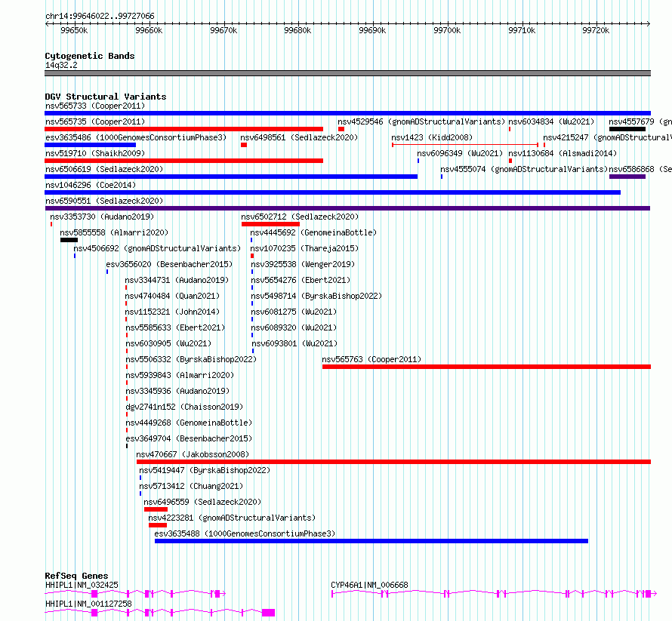Open esv3656020 (Besenbacher2015) variant
Image resolution: width=672 pixels, height=621 pixels.
(169, 264)
